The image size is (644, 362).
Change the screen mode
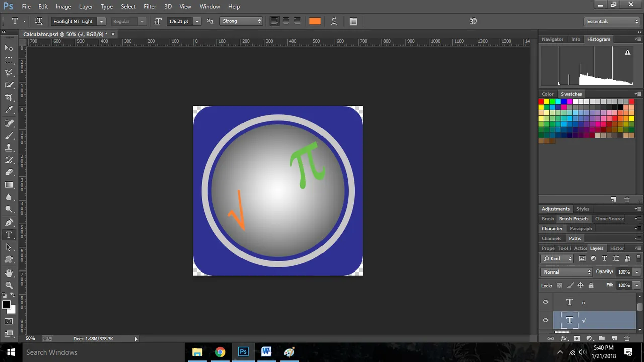click(9, 333)
